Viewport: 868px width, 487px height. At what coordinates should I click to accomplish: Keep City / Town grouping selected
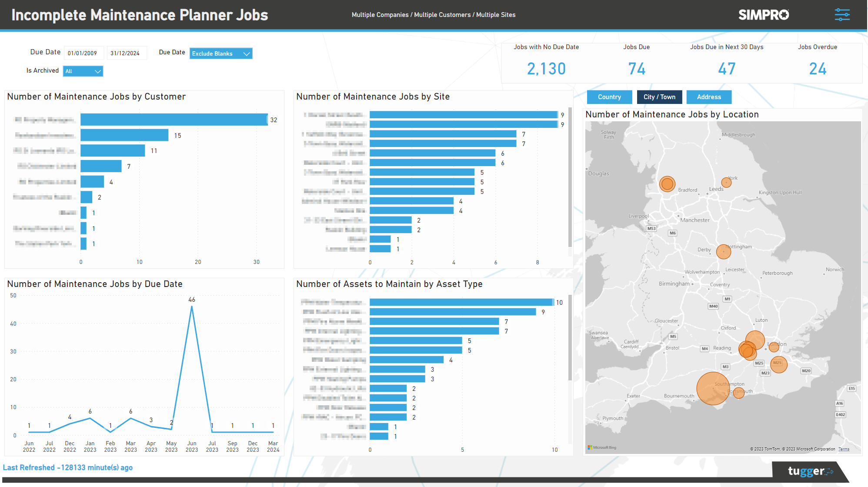coord(659,97)
